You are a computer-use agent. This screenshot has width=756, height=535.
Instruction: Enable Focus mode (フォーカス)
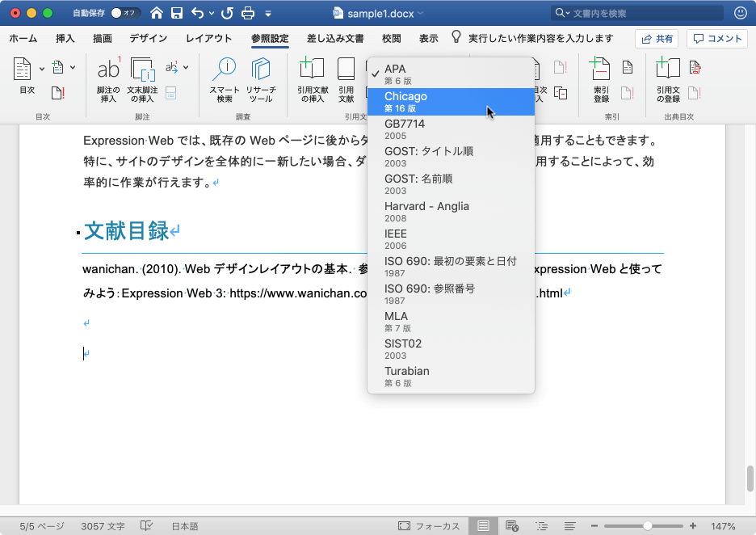coord(429,526)
